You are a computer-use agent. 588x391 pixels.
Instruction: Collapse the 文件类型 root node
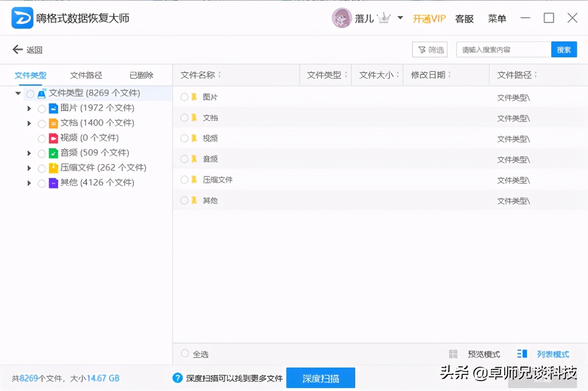tap(18, 93)
